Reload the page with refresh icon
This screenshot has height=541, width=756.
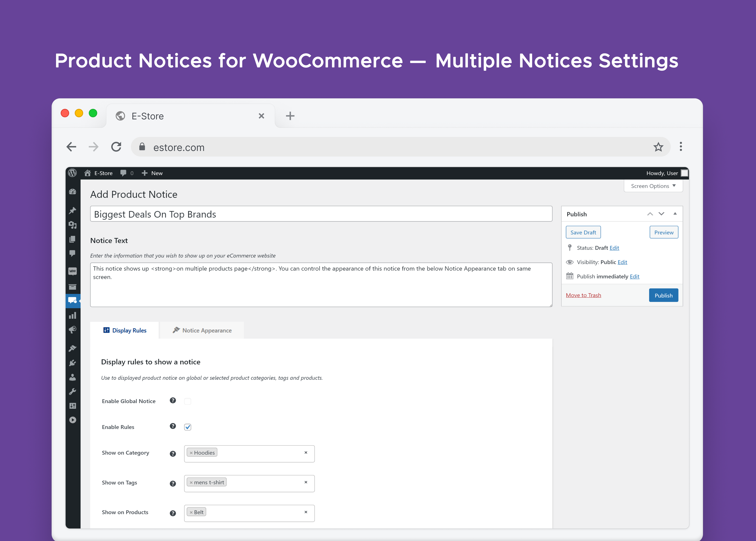116,147
